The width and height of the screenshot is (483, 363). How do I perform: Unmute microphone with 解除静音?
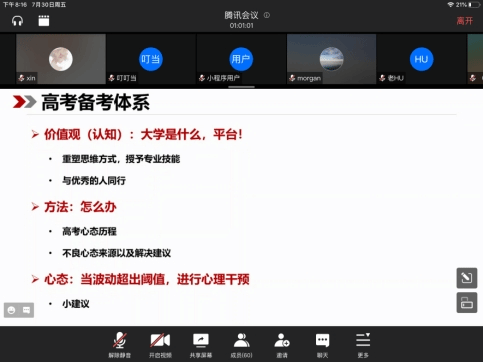pyautogui.click(x=119, y=345)
